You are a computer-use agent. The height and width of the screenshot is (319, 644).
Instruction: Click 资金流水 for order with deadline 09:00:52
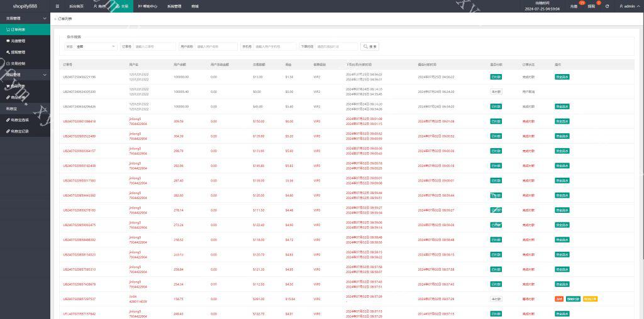[x=562, y=136]
